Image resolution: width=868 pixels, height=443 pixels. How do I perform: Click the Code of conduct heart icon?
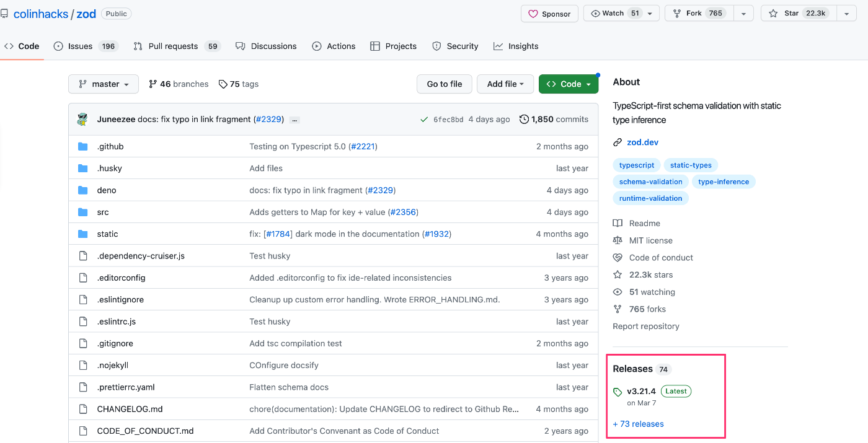coord(618,258)
